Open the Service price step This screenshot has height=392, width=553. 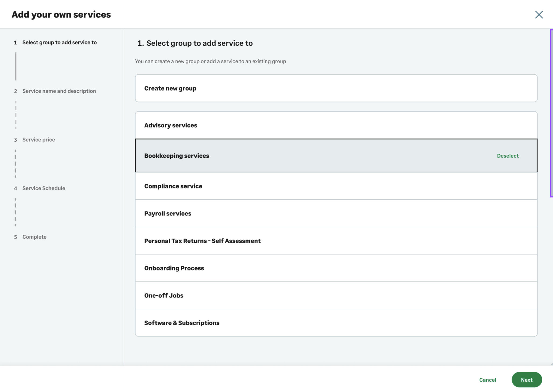coord(38,140)
